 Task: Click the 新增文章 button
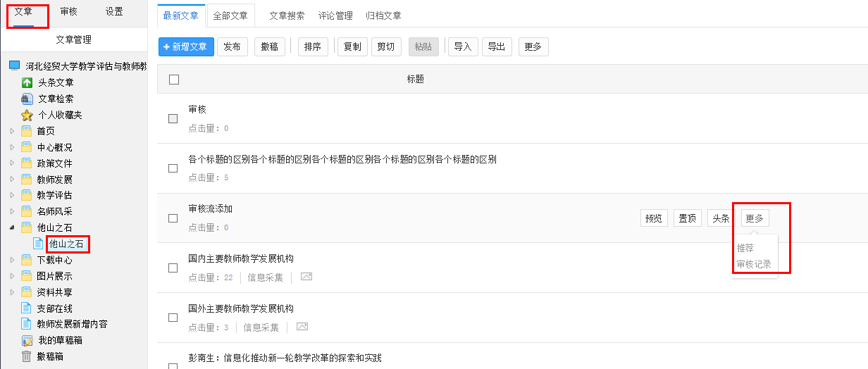click(186, 46)
